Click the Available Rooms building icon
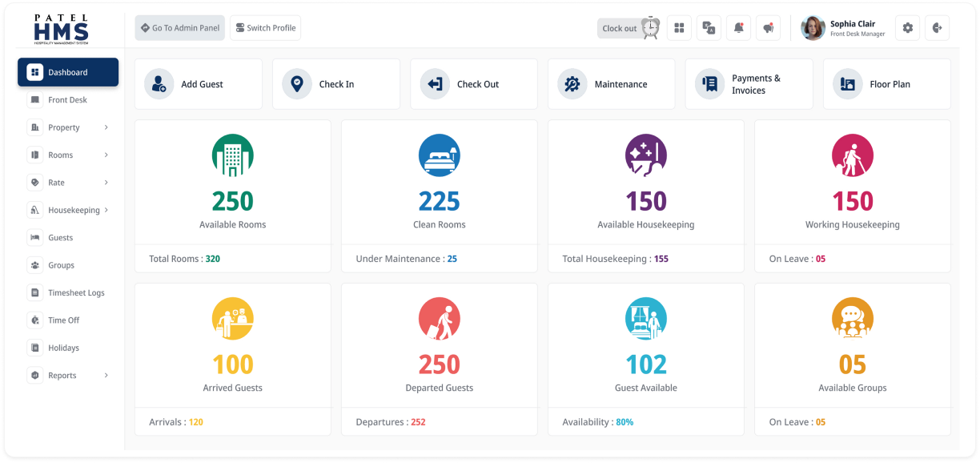Screen dimensions: 980x463 click(x=232, y=155)
